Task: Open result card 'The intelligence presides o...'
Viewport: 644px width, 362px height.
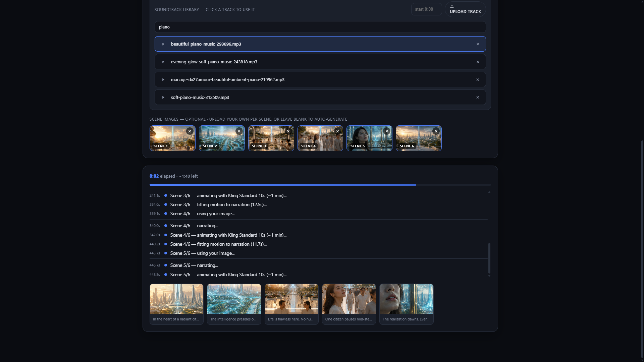Action: 234,304
